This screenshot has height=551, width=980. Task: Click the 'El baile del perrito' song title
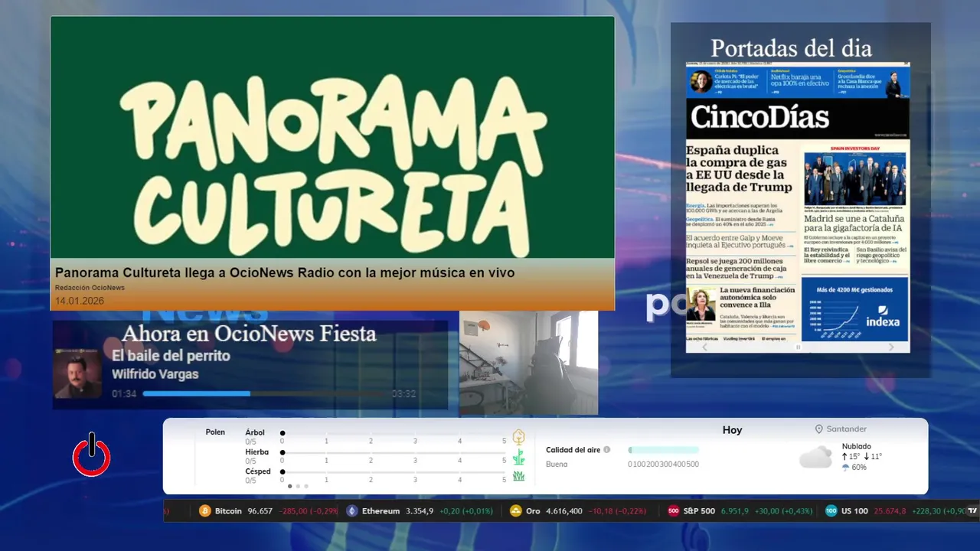point(171,356)
